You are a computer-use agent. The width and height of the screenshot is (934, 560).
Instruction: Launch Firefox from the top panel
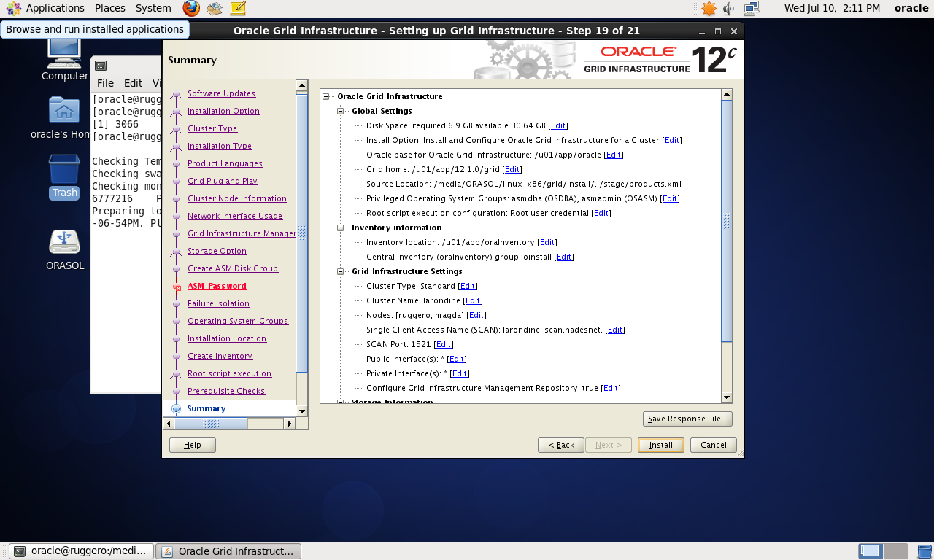click(x=191, y=9)
